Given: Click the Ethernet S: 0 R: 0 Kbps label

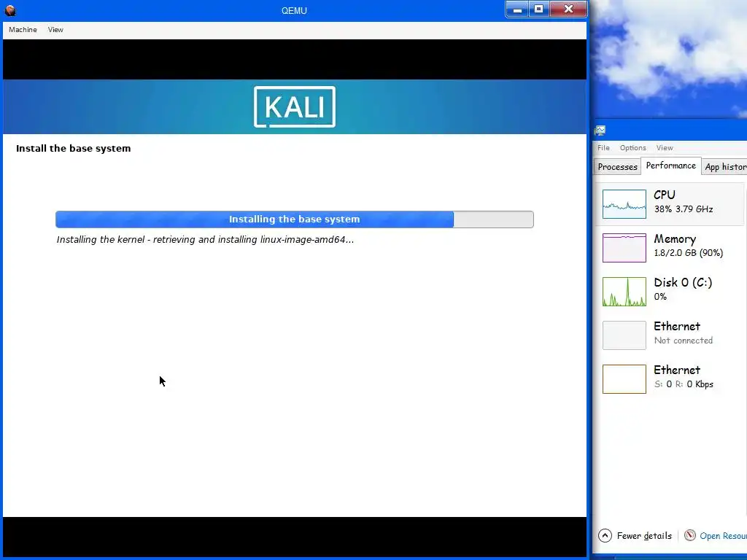Looking at the screenshot, I should tap(683, 377).
